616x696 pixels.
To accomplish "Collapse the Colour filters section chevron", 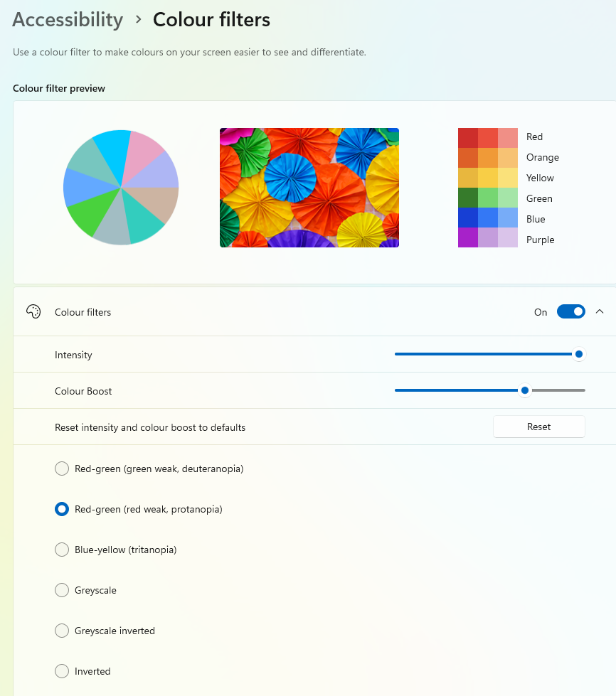I will pos(600,311).
